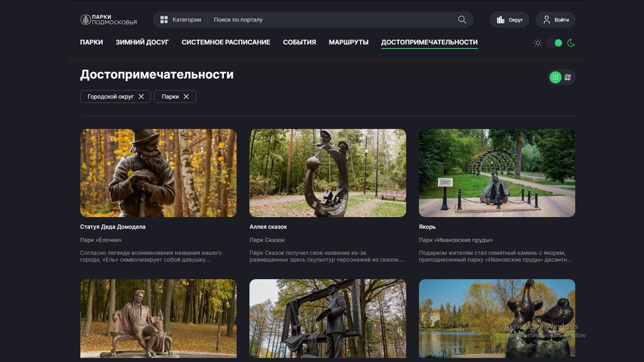This screenshot has width=644, height=362.
Task: Click the search magnifier icon
Action: pyautogui.click(x=462, y=20)
